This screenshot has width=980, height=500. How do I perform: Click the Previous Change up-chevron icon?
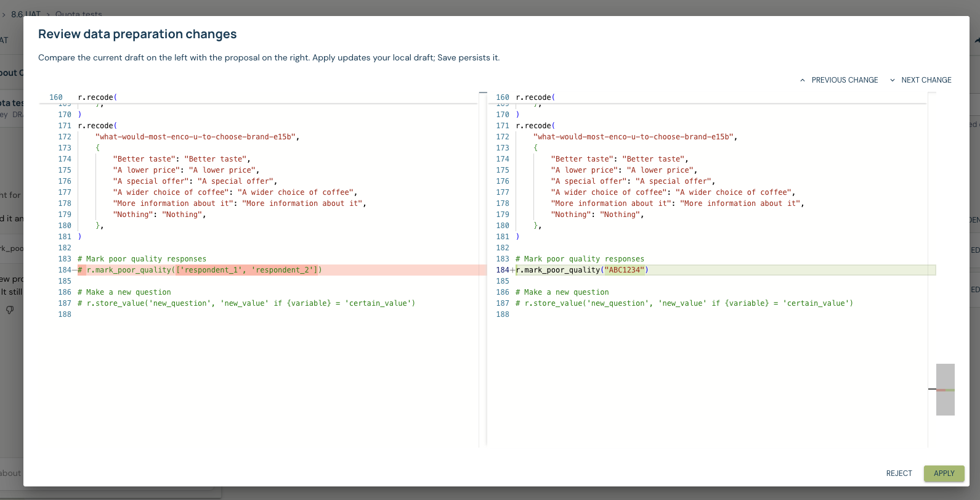802,80
